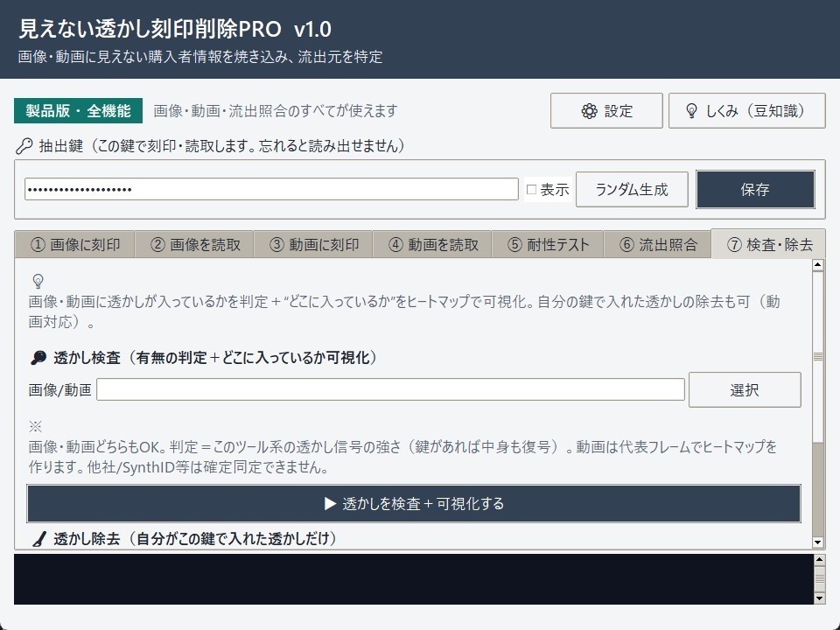Click the magnifier icon beside 透かし検査
The height and width of the screenshot is (630, 840).
[38, 358]
